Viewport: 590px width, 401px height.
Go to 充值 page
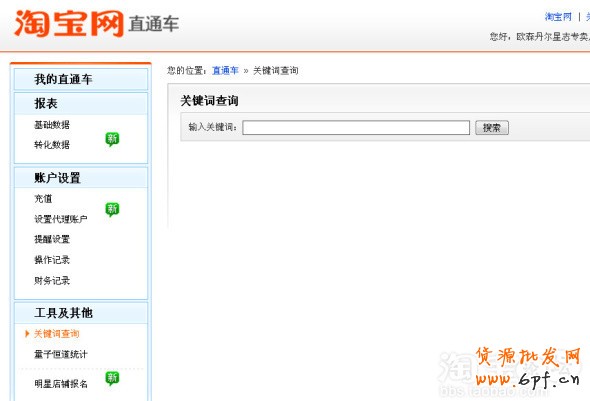point(43,199)
